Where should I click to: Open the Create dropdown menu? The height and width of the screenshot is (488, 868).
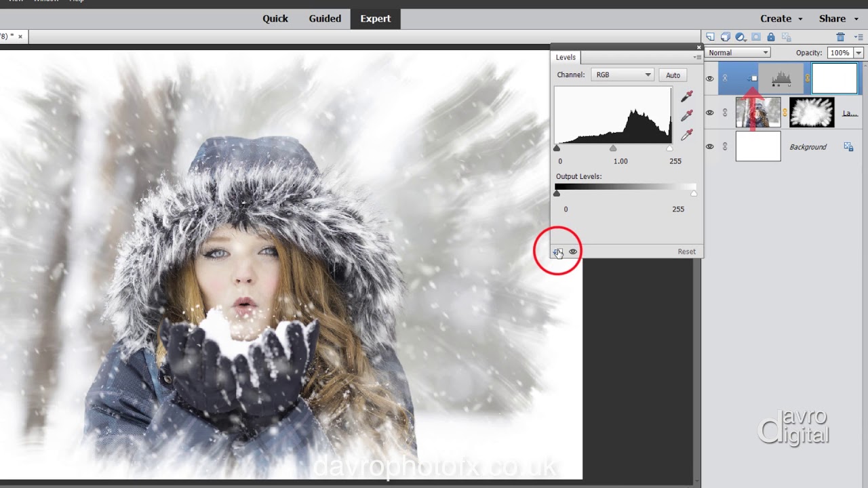(x=781, y=18)
